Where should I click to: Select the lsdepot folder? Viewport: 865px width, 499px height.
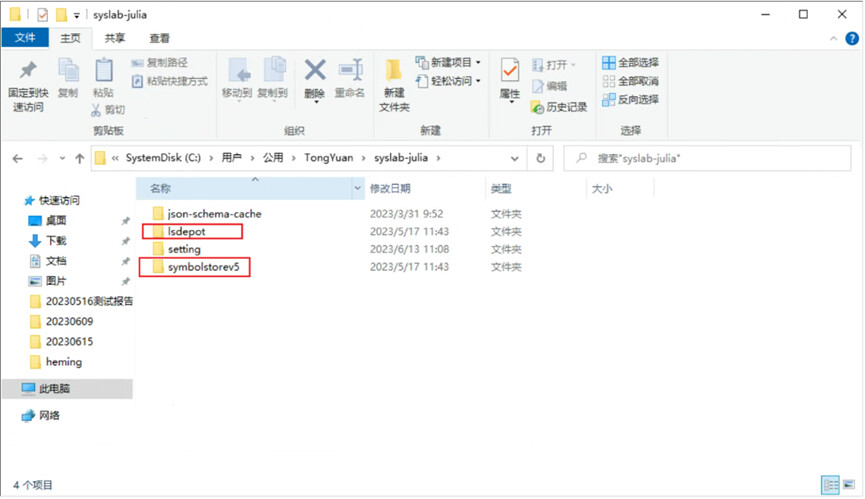(x=186, y=232)
